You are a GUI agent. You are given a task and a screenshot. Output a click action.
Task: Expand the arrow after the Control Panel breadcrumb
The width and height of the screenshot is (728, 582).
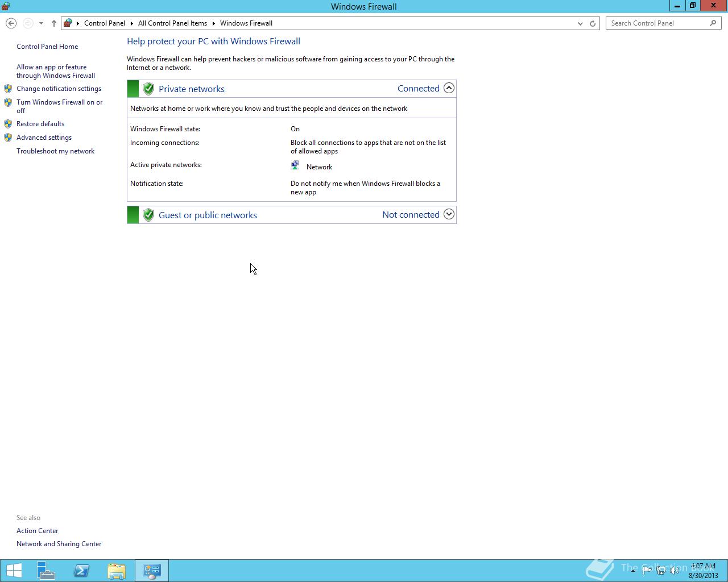point(131,23)
